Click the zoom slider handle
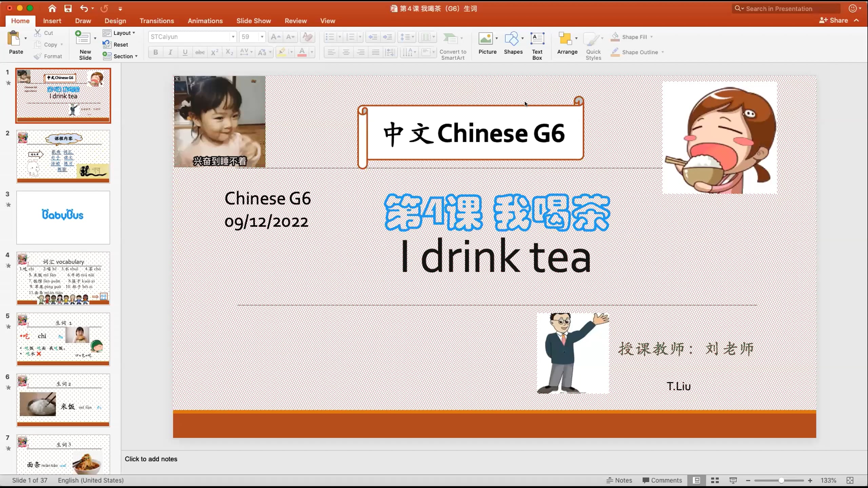 (781, 480)
